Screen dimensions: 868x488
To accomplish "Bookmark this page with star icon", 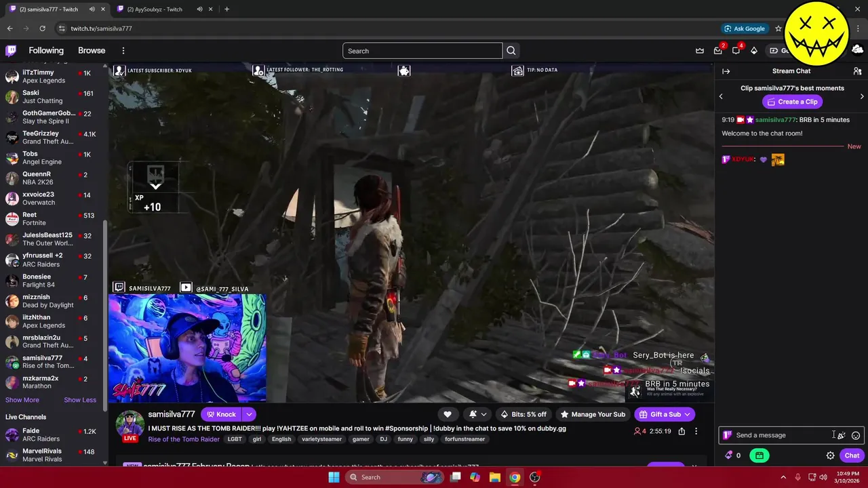I will coord(778,28).
